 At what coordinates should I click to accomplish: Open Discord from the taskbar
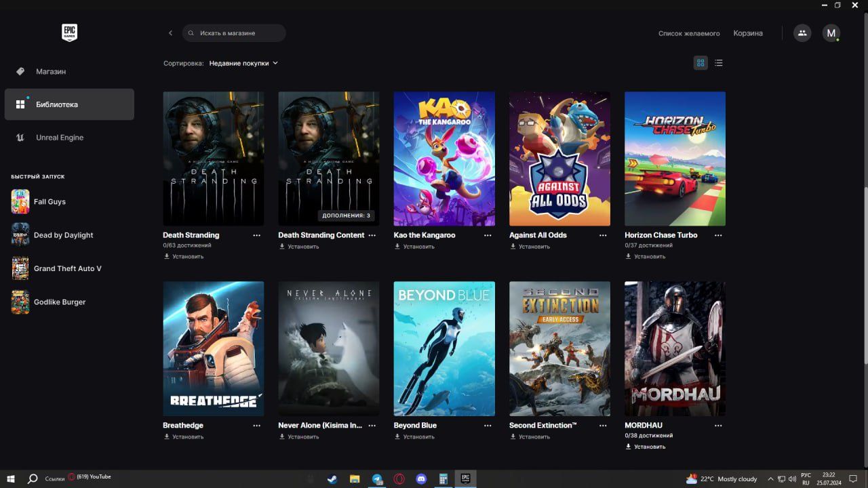(x=422, y=479)
